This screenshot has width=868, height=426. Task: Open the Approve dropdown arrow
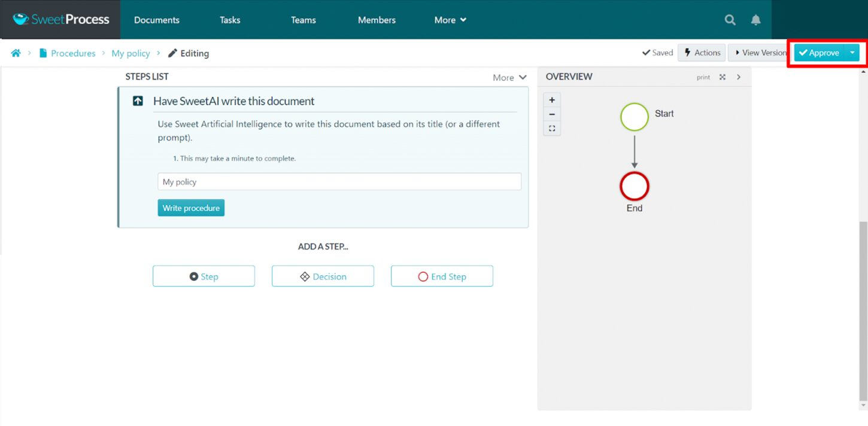click(852, 53)
